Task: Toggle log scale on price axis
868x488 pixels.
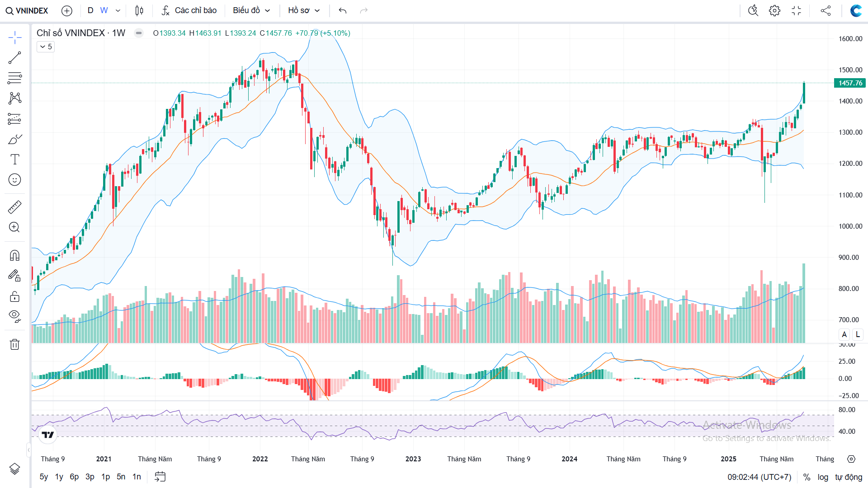Action: [x=823, y=477]
